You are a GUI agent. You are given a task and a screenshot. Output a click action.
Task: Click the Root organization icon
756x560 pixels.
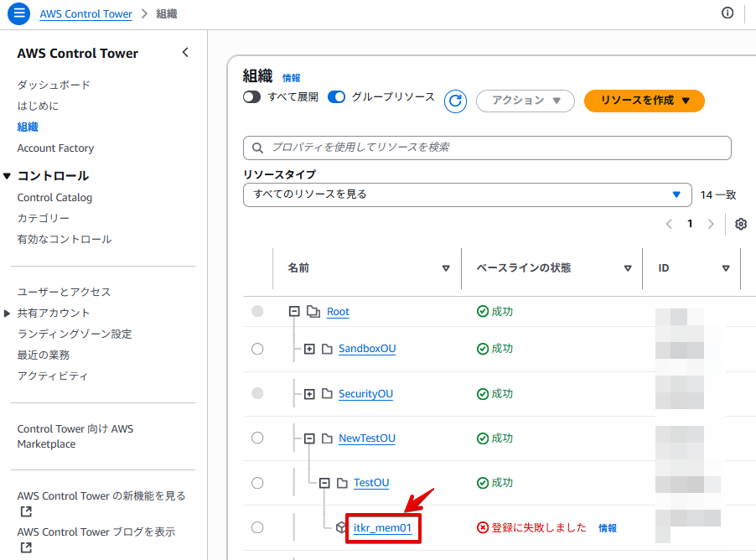pos(313,312)
